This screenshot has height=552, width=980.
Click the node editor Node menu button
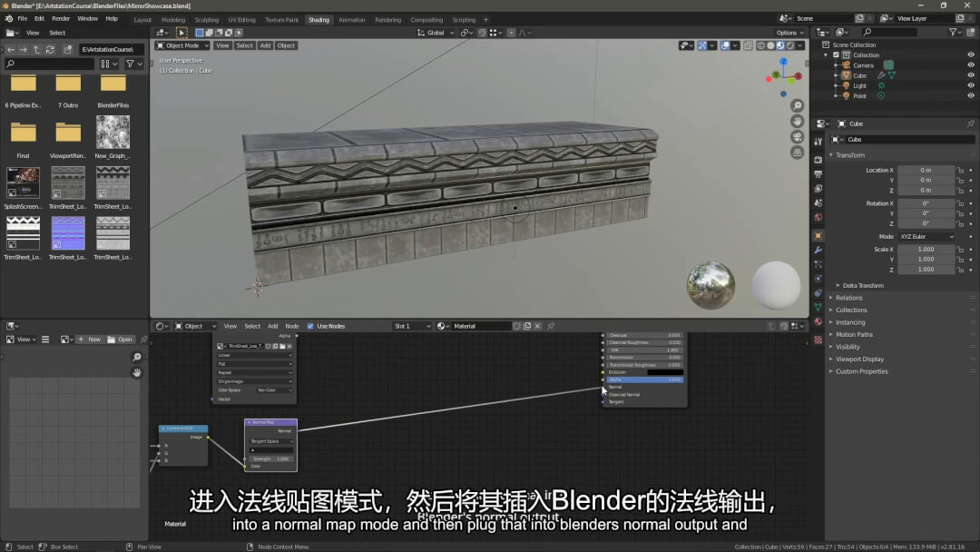coord(292,326)
